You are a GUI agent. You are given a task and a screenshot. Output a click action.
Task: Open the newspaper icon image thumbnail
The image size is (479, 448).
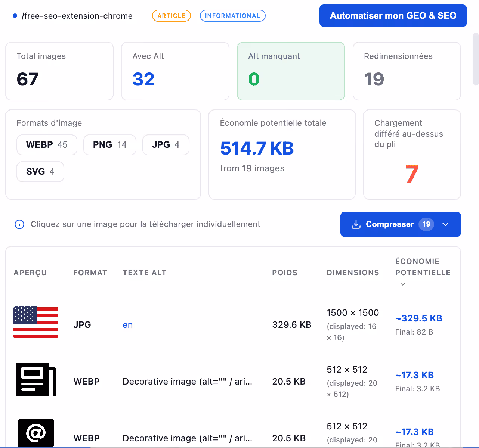pos(36,379)
